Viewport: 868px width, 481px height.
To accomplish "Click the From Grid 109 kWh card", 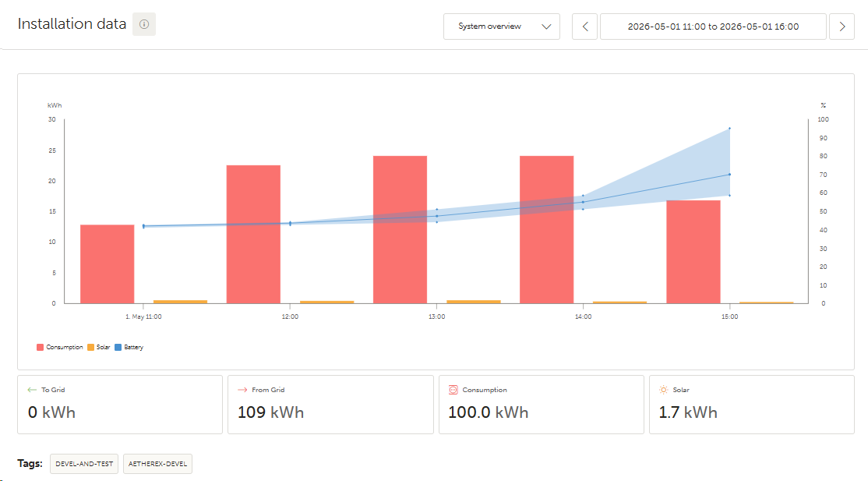I will 330,405.
